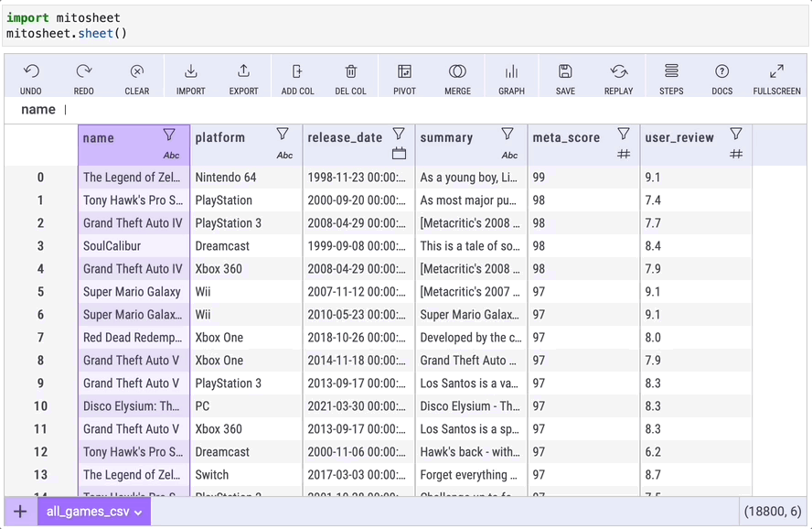Open the Docs help button
Image resolution: width=812 pixels, height=529 pixels.
[x=721, y=77]
